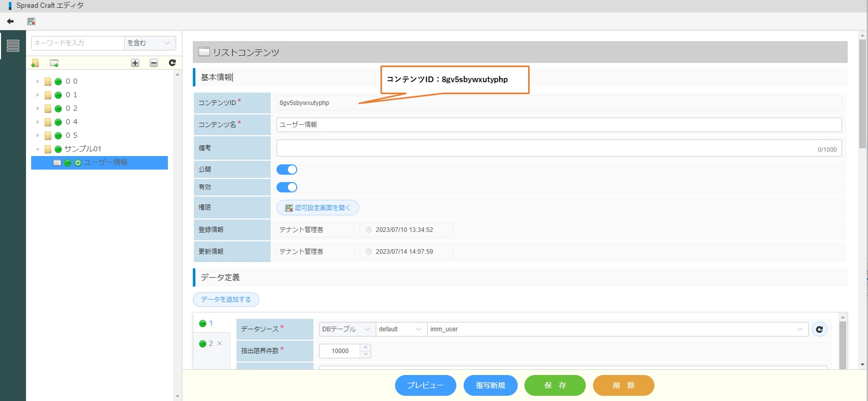Screen dimensions: 868x401
Task: Reload the data source table list
Action: 819,329
